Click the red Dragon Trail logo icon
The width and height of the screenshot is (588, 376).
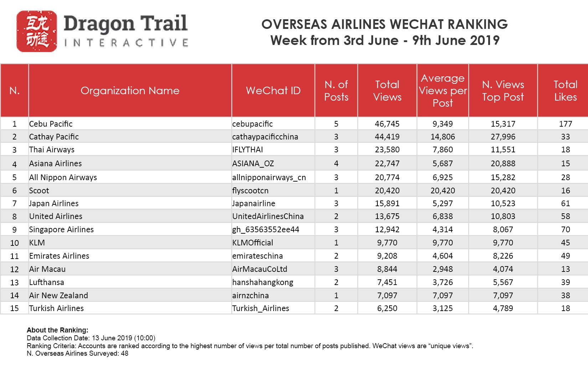click(37, 31)
